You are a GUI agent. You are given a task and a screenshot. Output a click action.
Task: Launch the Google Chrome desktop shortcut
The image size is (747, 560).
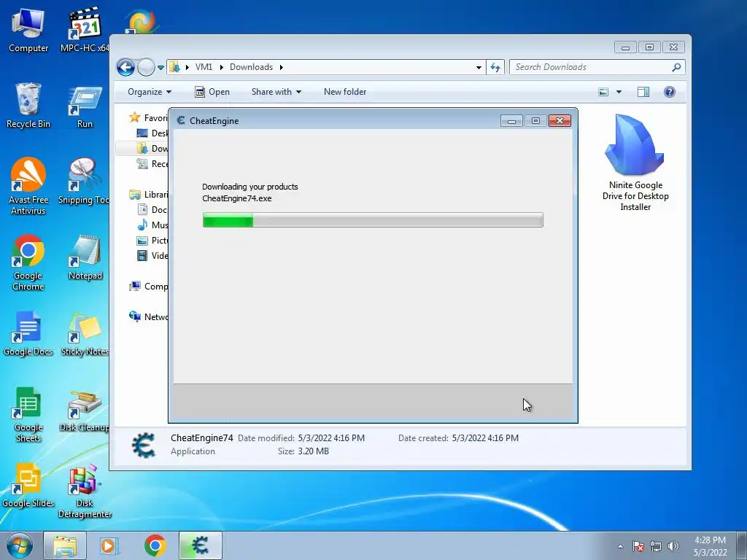tap(28, 262)
